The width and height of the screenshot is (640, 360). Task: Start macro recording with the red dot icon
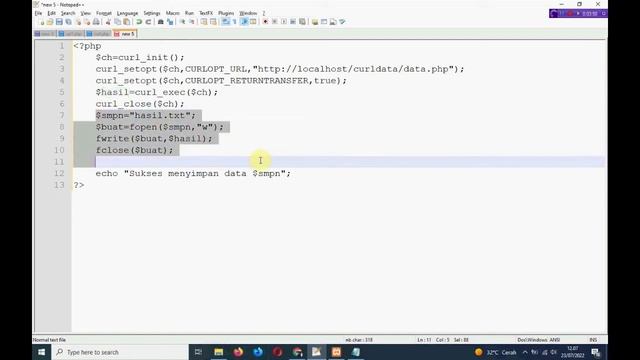pyautogui.click(x=265, y=22)
